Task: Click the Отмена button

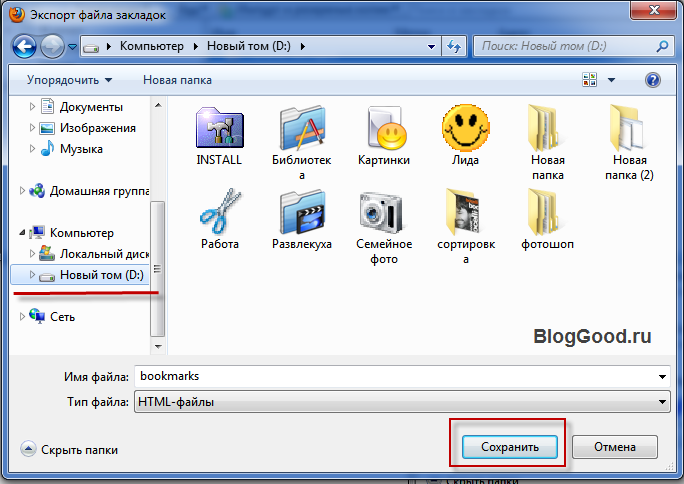Action: (x=615, y=447)
